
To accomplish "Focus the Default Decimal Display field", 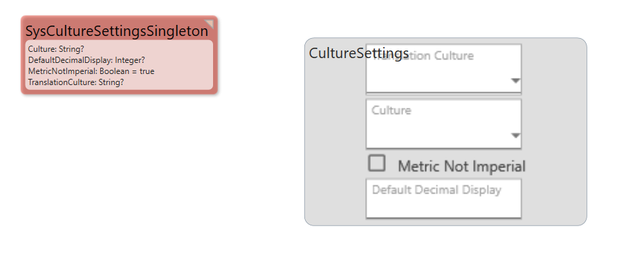I will coord(443,198).
